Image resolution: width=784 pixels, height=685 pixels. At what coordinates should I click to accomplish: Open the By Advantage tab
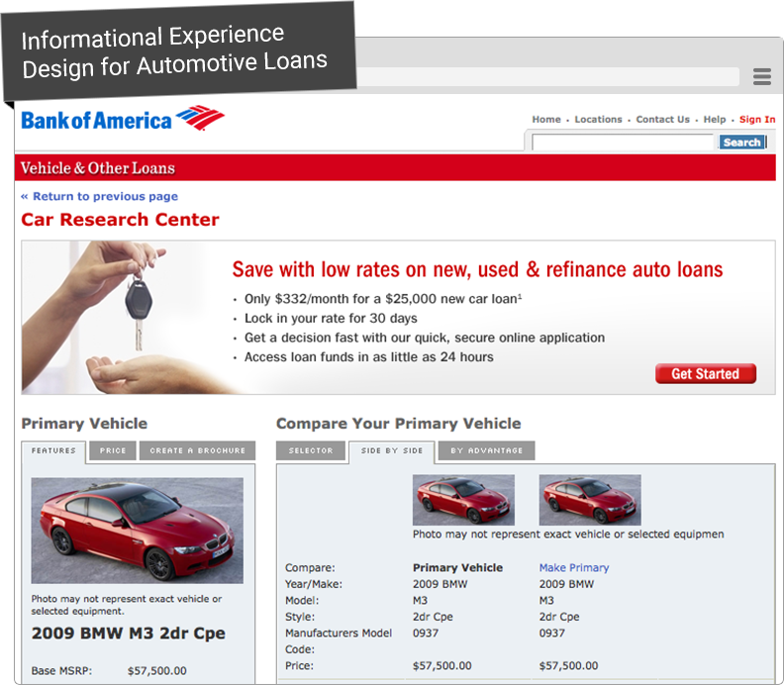click(486, 450)
